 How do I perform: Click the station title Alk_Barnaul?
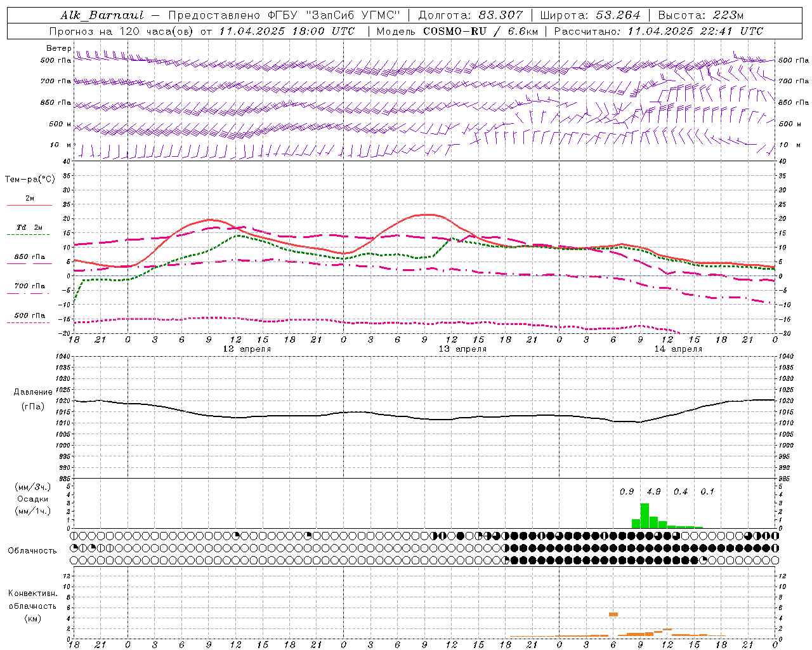coord(102,15)
